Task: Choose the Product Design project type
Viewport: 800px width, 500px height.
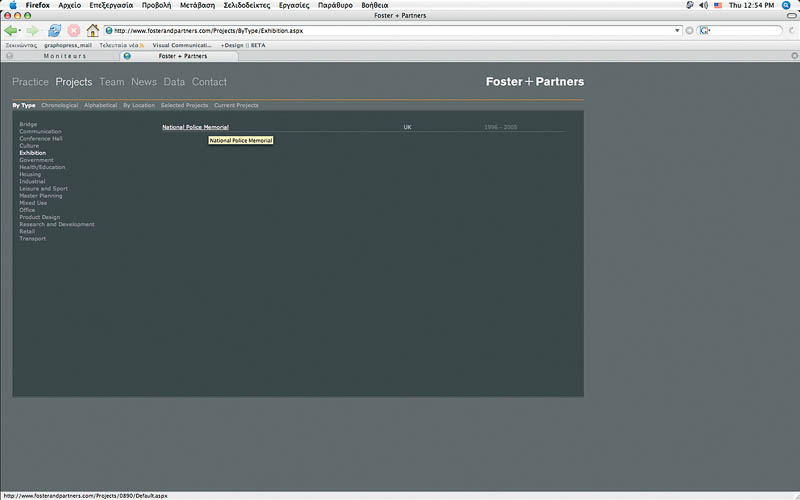Action: click(40, 217)
